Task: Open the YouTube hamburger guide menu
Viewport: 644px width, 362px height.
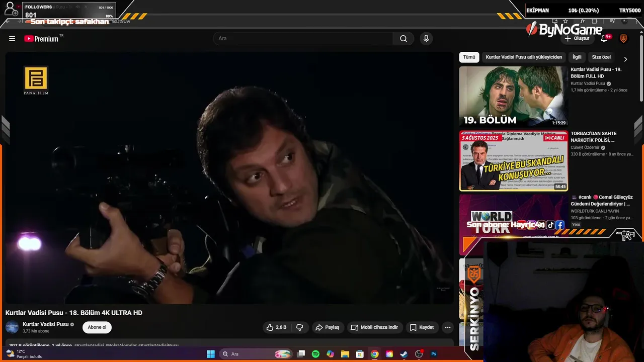Action: point(12,39)
